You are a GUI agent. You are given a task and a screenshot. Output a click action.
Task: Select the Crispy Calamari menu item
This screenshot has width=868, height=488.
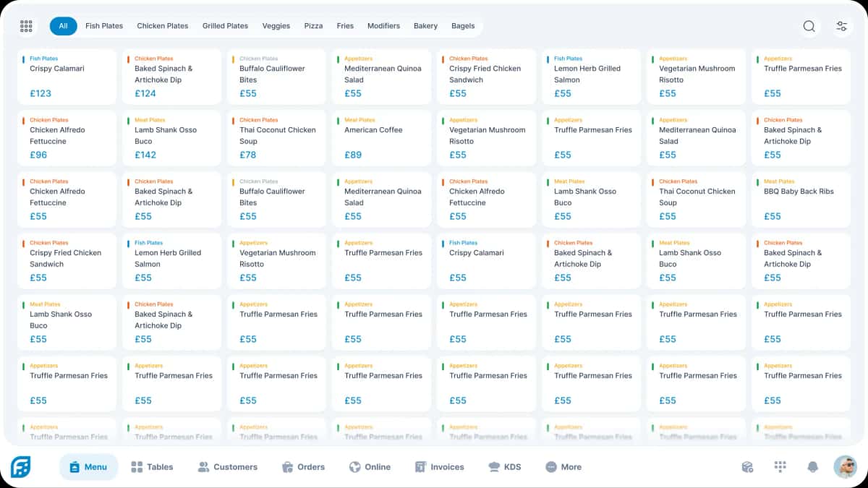pyautogui.click(x=67, y=74)
